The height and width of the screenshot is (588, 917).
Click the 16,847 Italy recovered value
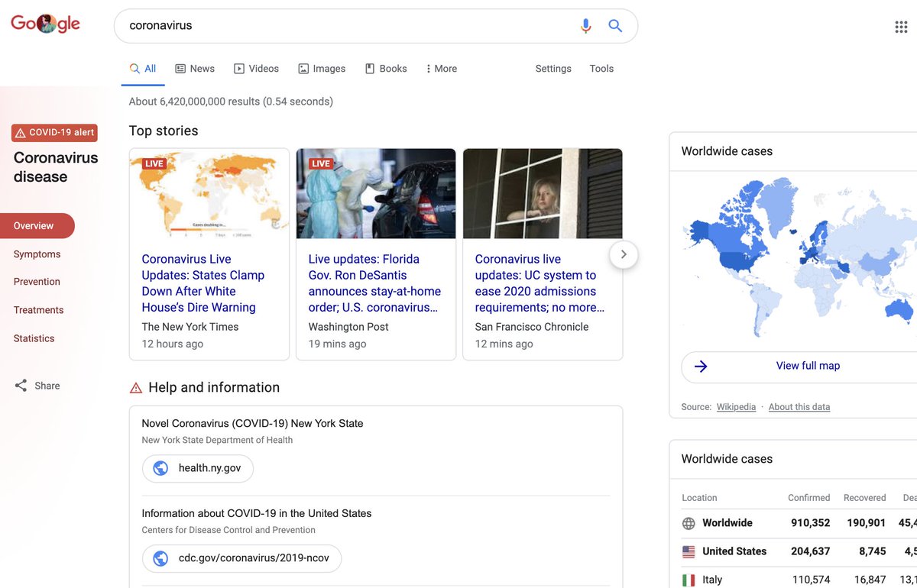[870, 580]
